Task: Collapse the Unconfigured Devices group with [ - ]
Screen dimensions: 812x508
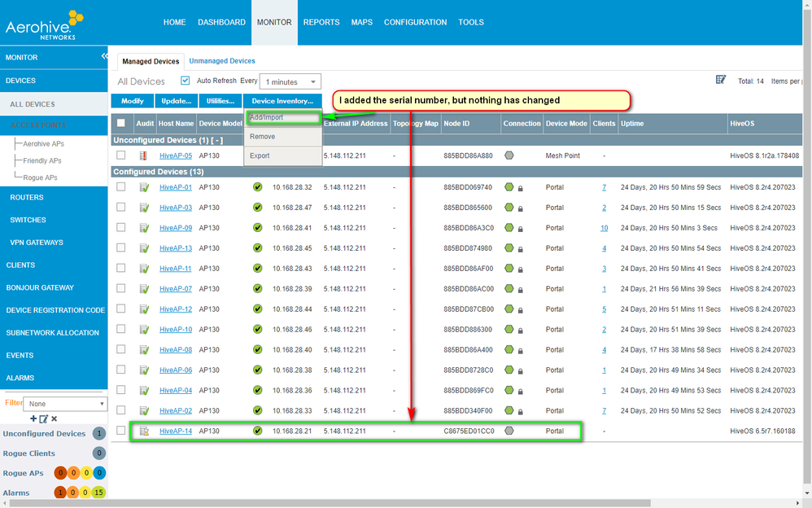Action: tap(216, 141)
